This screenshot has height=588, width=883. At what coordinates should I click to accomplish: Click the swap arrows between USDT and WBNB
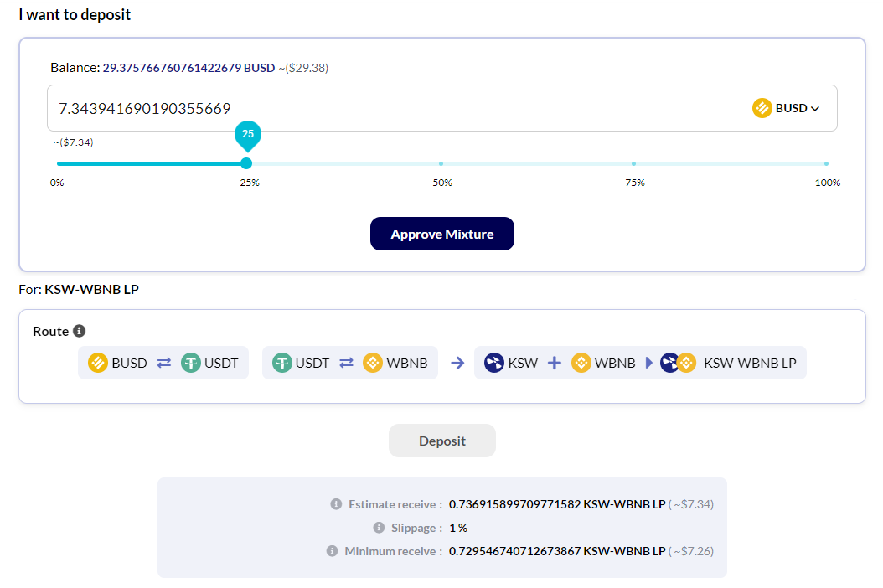coord(346,363)
